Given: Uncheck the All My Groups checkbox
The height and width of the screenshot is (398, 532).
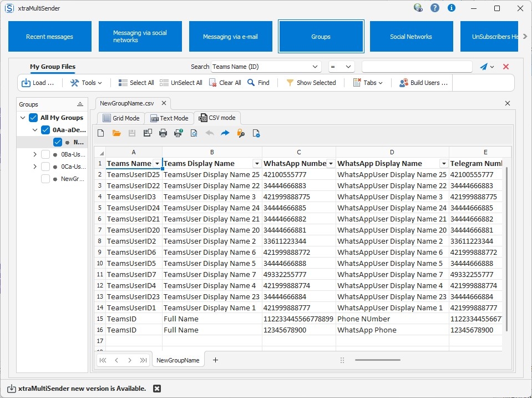Looking at the screenshot, I should (x=33, y=118).
